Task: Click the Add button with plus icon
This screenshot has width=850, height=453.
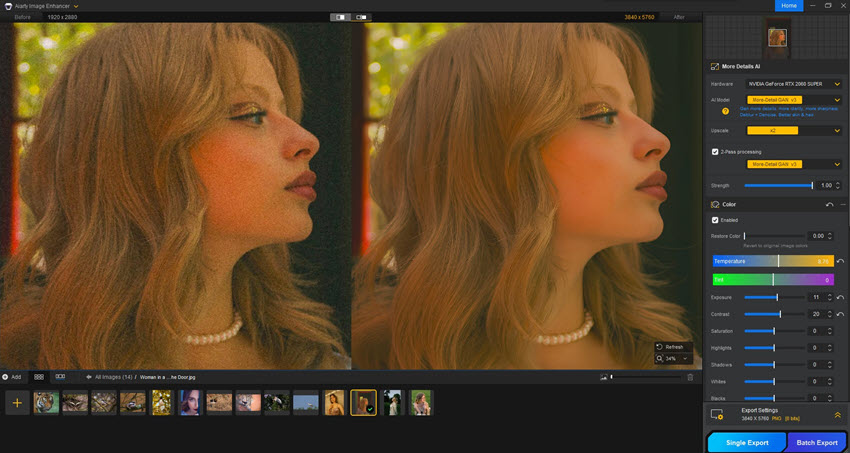Action: click(11, 377)
